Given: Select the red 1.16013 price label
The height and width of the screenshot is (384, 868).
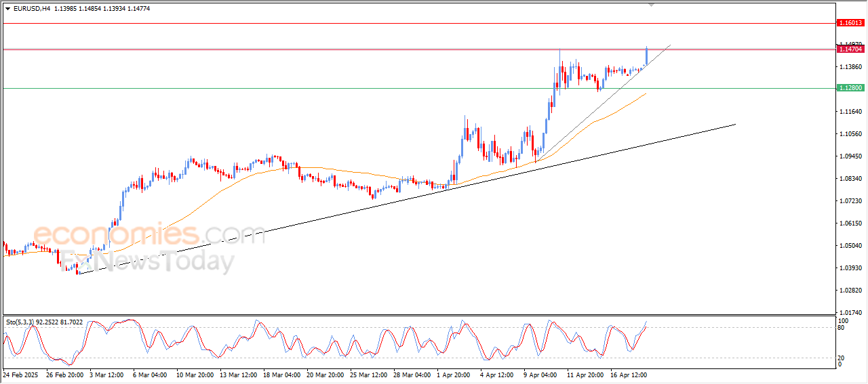Looking at the screenshot, I should [851, 23].
